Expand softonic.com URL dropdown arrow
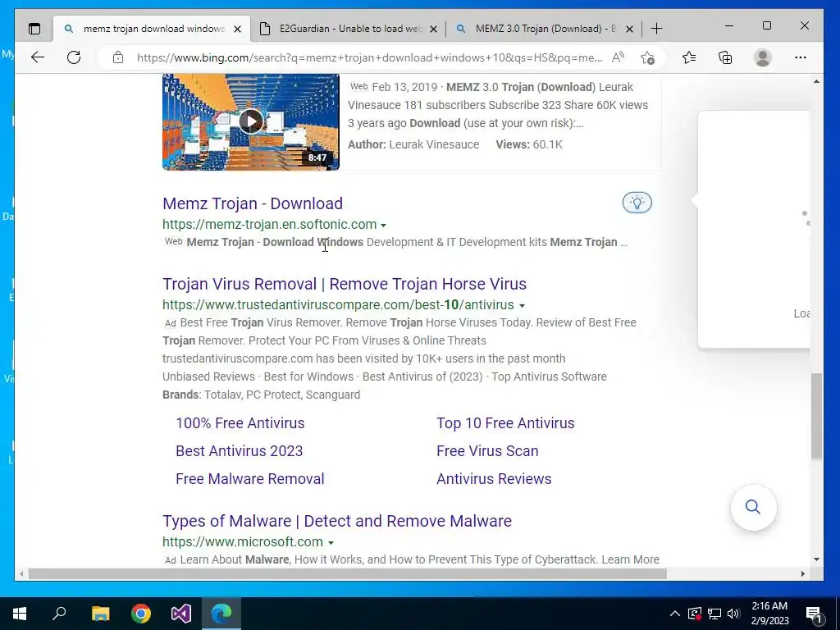 pos(384,225)
